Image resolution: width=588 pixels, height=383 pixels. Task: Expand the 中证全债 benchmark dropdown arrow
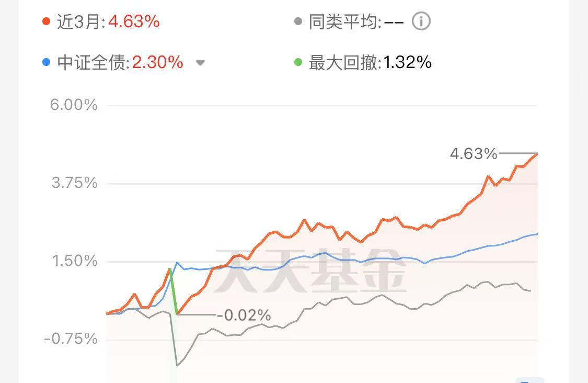pos(200,63)
